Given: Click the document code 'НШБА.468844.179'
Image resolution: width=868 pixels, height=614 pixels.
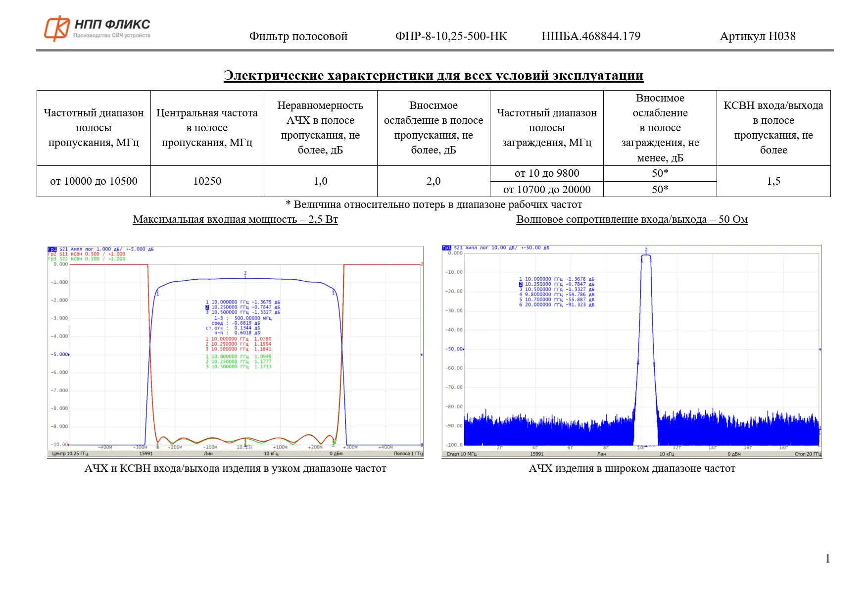Looking at the screenshot, I should click(590, 36).
